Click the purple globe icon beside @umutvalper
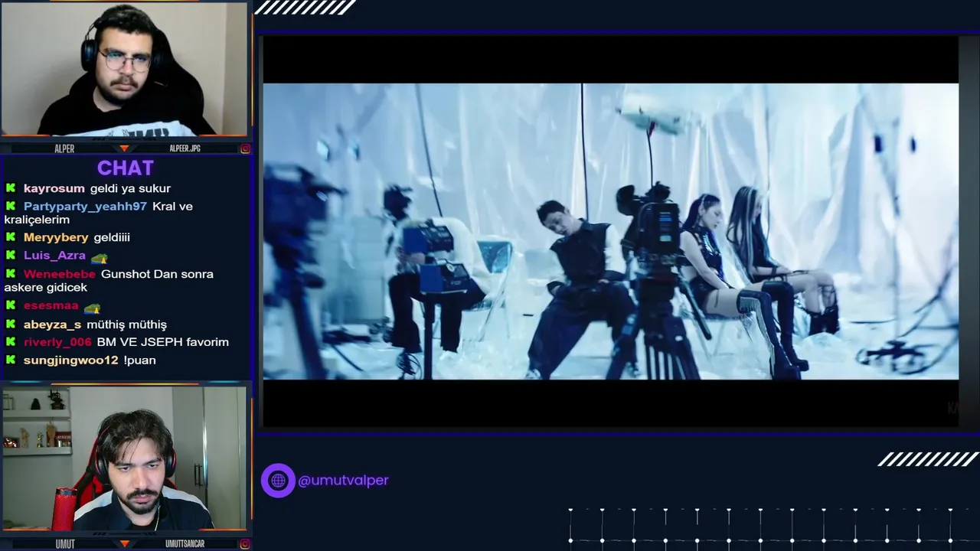 [278, 481]
